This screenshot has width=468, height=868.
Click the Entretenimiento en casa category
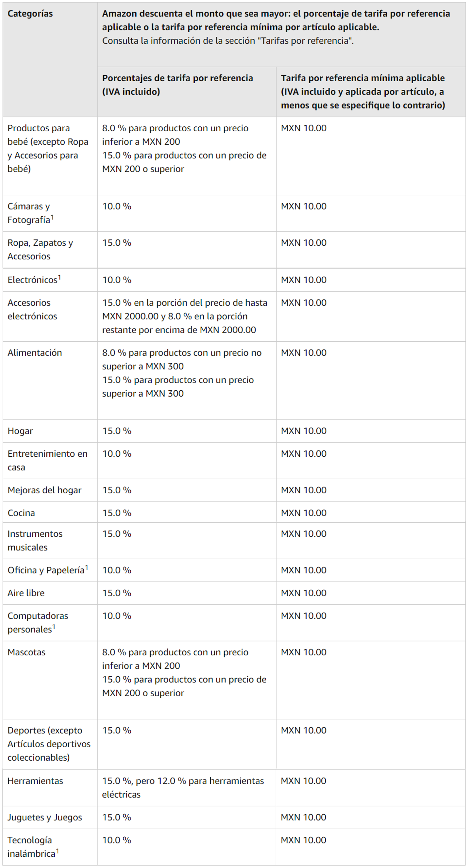47,460
